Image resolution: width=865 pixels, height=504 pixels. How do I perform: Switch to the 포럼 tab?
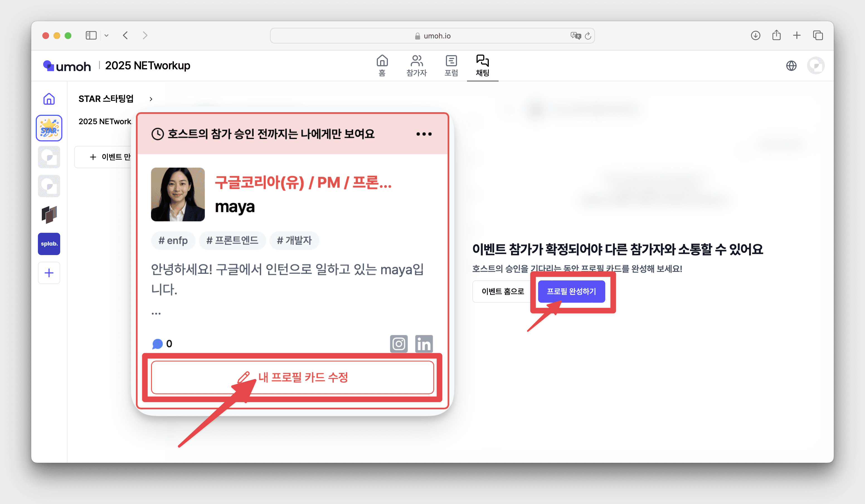point(451,65)
